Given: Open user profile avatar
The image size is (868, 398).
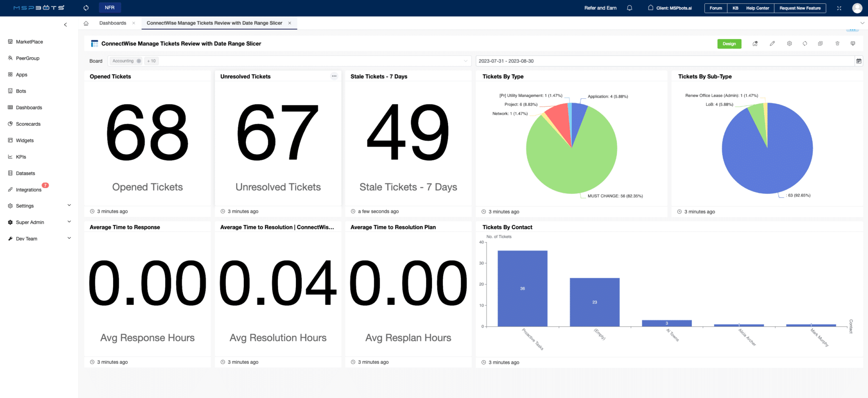Looking at the screenshot, I should (x=857, y=8).
